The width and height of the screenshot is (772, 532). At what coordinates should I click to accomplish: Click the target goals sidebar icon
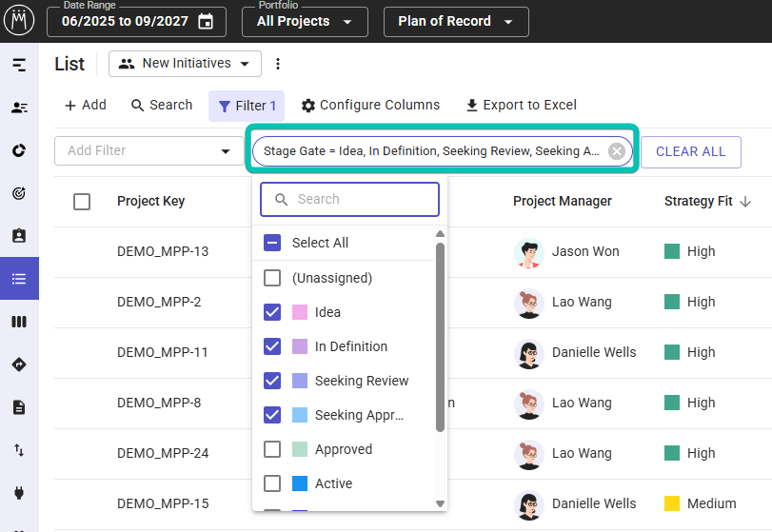tap(19, 193)
